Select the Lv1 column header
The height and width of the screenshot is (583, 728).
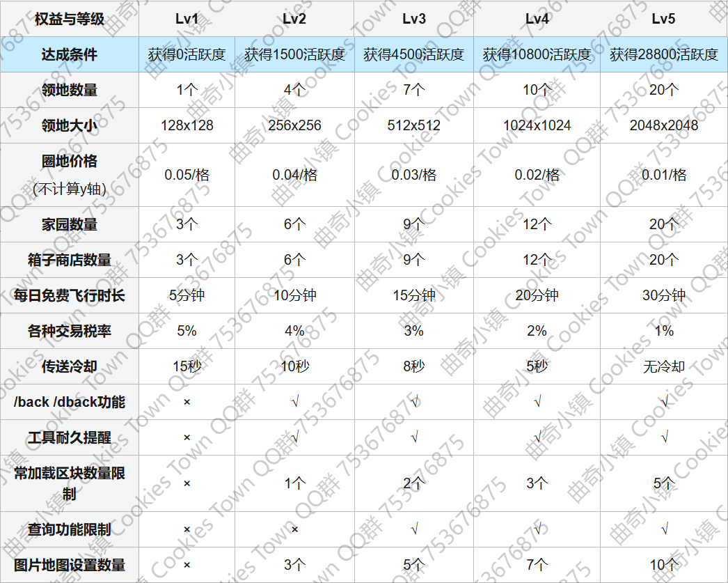tap(187, 19)
